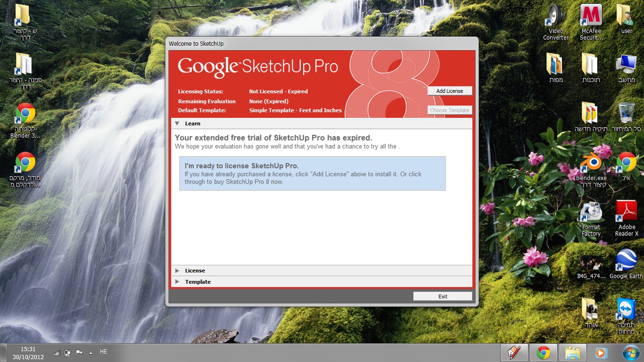Open the Action Center flag icon

click(79, 353)
